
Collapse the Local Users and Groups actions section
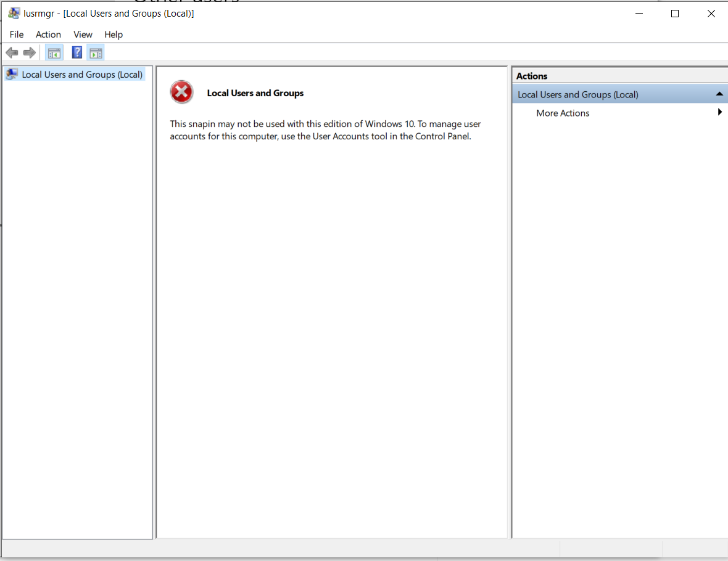[x=719, y=94]
